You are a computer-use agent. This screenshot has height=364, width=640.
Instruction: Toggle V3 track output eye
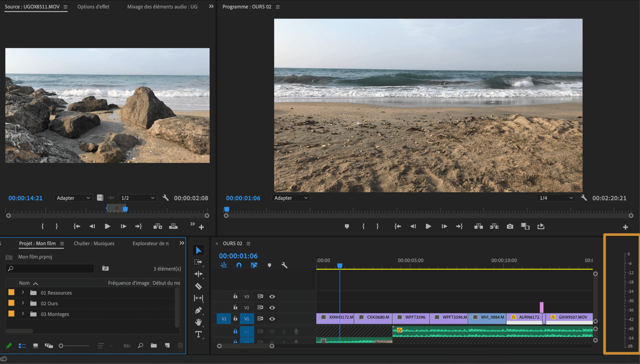click(x=272, y=296)
